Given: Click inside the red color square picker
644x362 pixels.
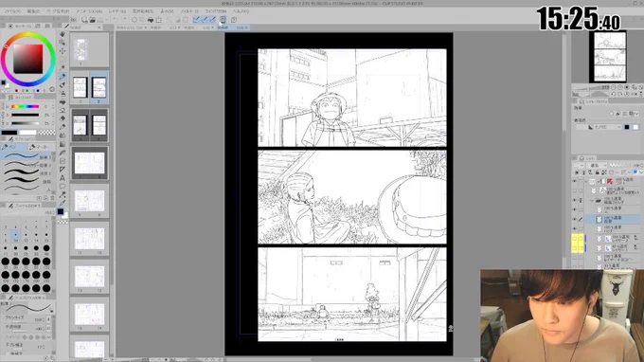Looking at the screenshot, I should coord(27,59).
